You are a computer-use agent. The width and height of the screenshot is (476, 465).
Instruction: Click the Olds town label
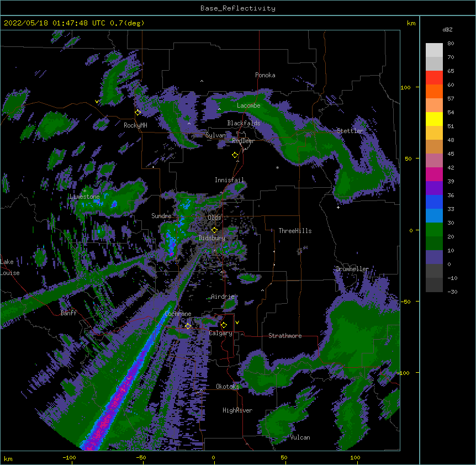click(x=214, y=218)
